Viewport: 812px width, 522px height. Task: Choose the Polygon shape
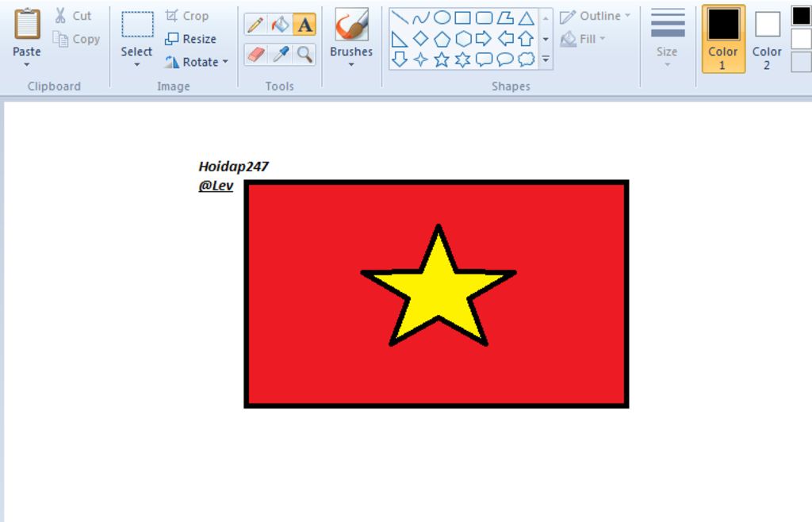click(505, 18)
